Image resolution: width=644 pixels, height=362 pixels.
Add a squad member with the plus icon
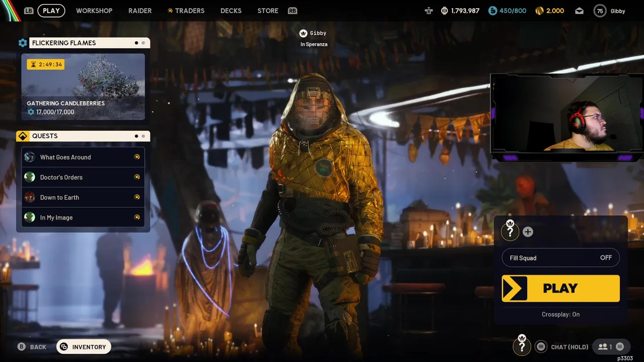(x=528, y=232)
